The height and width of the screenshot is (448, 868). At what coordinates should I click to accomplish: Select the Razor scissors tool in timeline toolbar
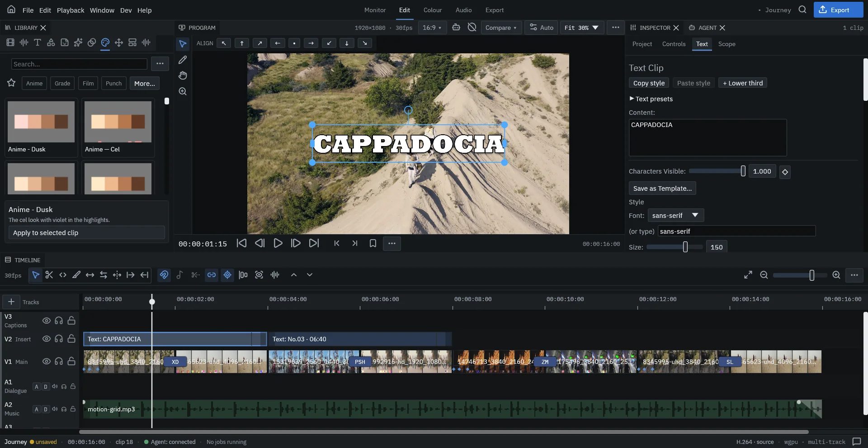(49, 275)
